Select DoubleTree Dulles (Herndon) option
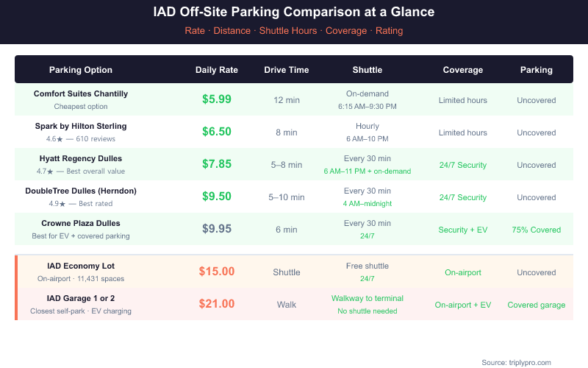The height and width of the screenshot is (368, 588). tap(81, 191)
